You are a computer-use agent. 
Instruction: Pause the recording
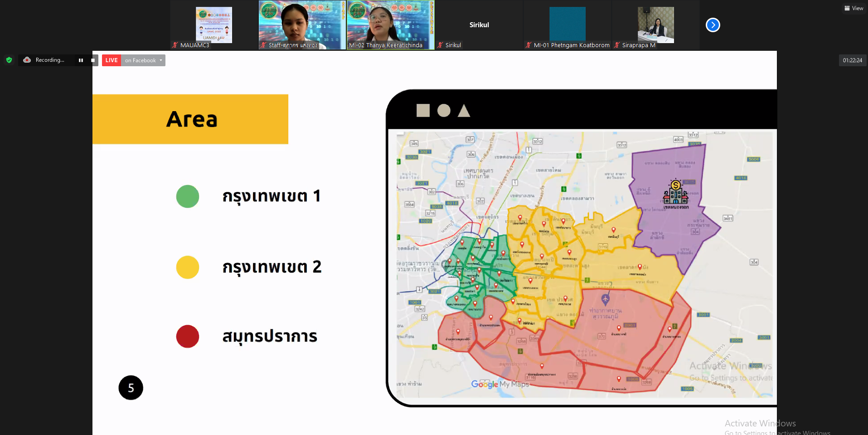[x=81, y=60]
